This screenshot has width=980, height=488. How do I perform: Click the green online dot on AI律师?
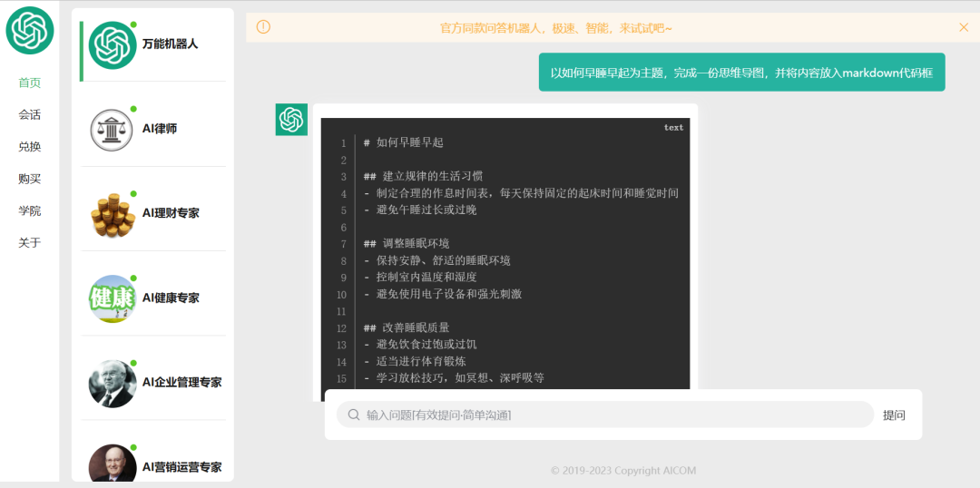click(x=133, y=110)
